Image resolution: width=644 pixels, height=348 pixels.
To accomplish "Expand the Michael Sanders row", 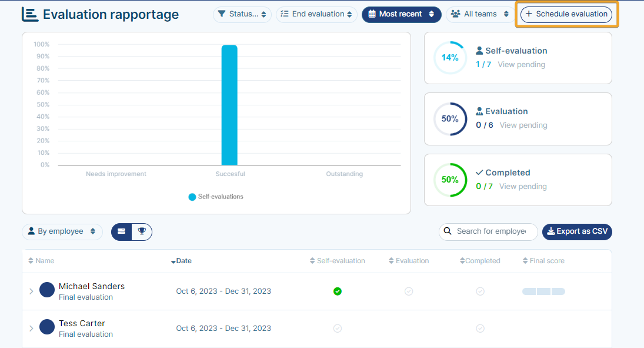I will pos(31,291).
